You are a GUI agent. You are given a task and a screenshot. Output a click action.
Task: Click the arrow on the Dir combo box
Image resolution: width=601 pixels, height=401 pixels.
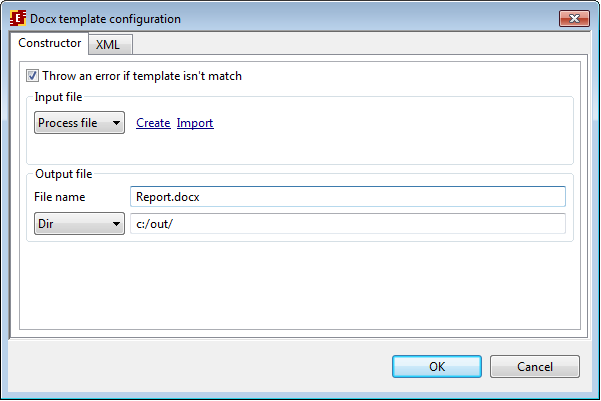point(116,225)
